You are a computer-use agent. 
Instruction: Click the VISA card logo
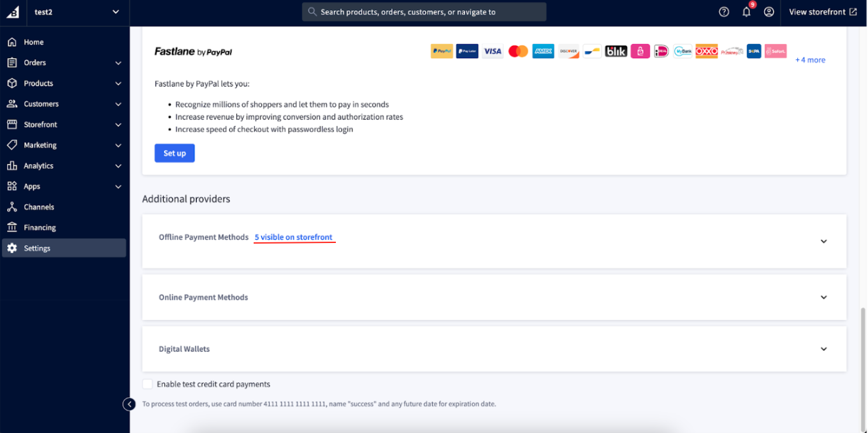(493, 51)
